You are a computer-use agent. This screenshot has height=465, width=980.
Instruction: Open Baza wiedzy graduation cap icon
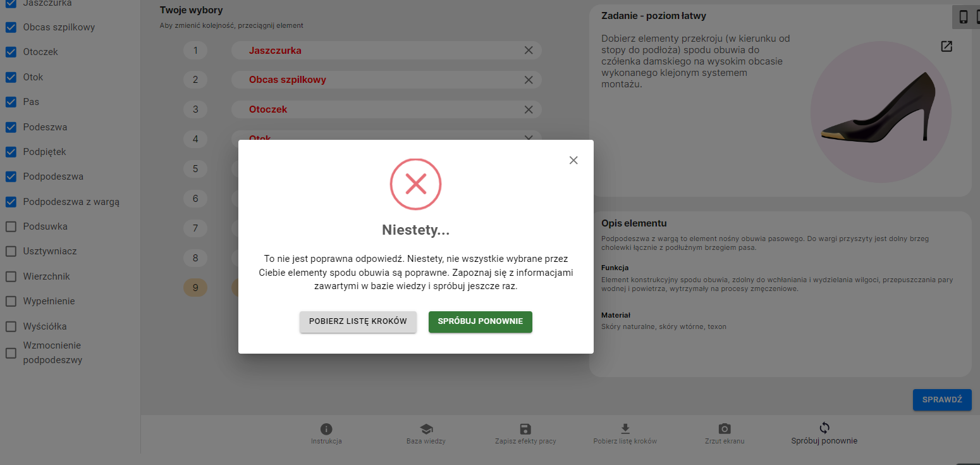point(426,429)
